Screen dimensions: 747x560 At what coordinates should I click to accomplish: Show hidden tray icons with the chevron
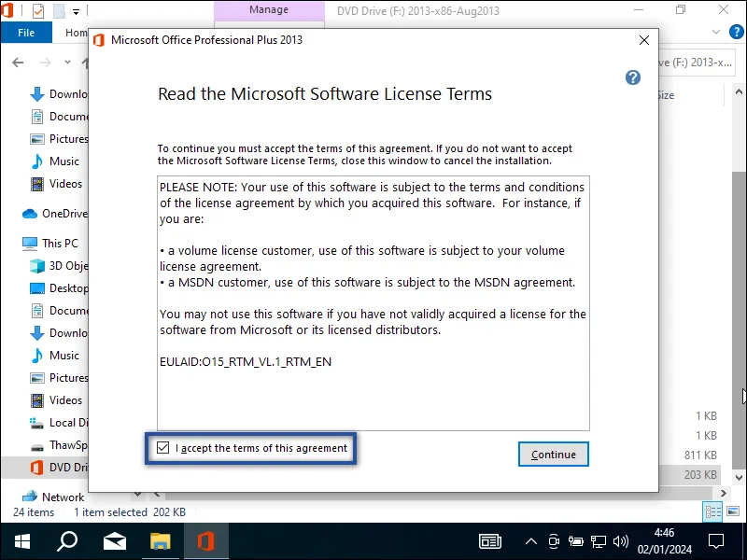[x=530, y=539]
